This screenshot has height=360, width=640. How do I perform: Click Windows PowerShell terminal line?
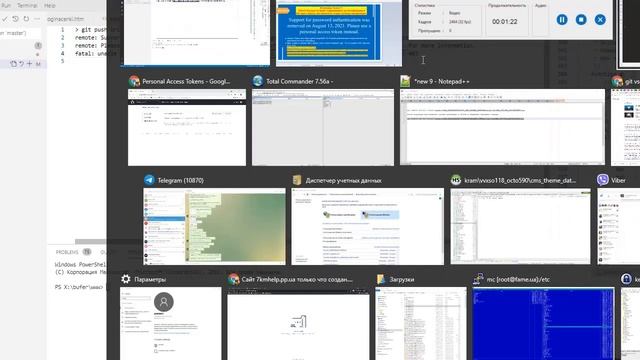80,264
